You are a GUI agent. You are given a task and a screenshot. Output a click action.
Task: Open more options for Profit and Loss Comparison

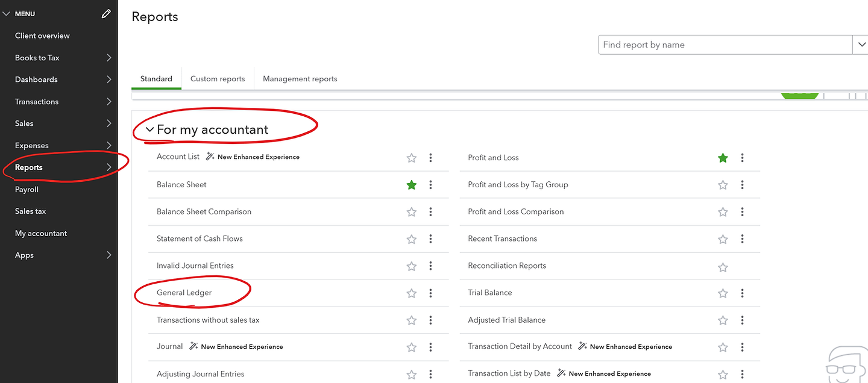(742, 212)
